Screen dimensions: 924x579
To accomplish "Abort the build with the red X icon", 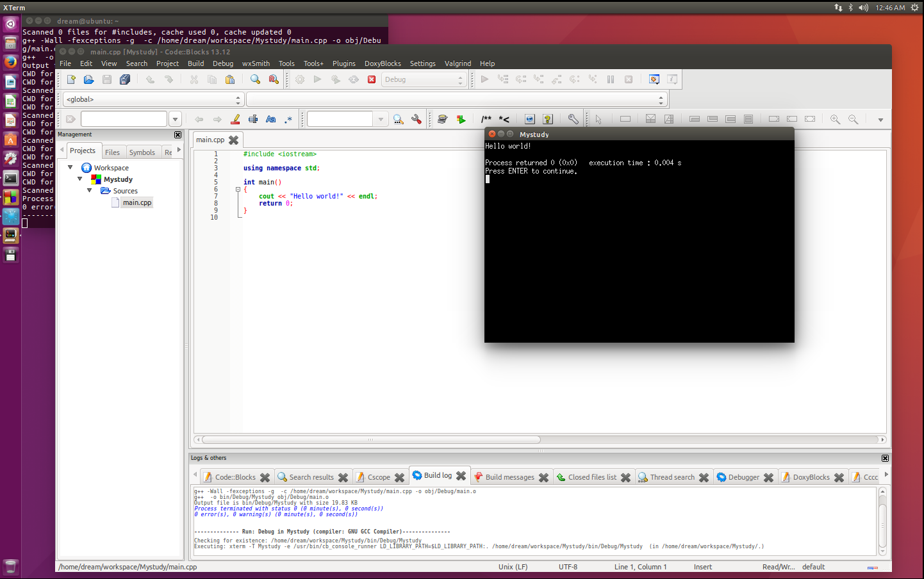I will pyautogui.click(x=372, y=79).
